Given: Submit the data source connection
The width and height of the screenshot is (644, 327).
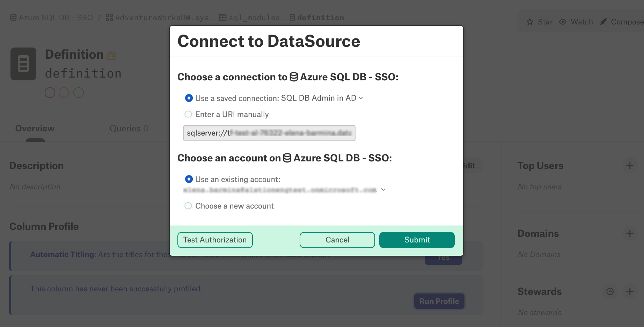Looking at the screenshot, I should pos(417,240).
